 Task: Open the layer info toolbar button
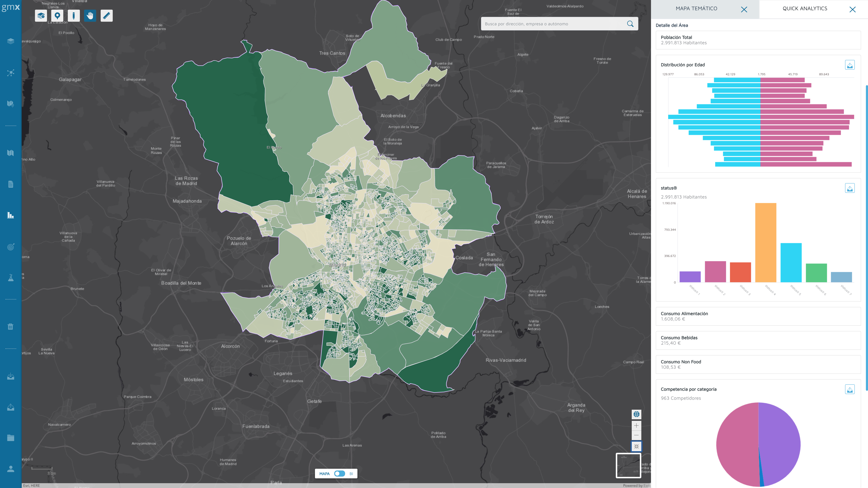coord(41,16)
